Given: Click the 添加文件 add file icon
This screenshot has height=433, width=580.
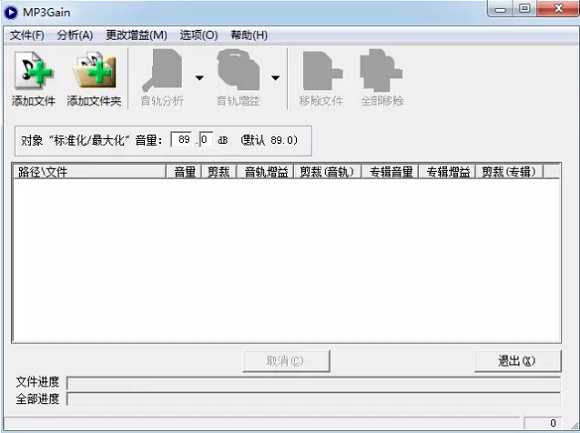Looking at the screenshot, I should coord(34,70).
